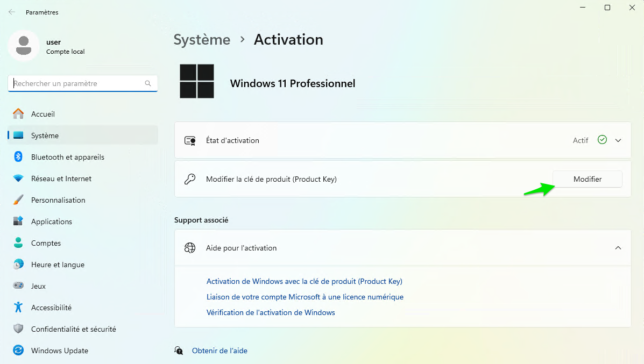The image size is (644, 364).
Task: Click the user Compte local name
Action: 65,46
